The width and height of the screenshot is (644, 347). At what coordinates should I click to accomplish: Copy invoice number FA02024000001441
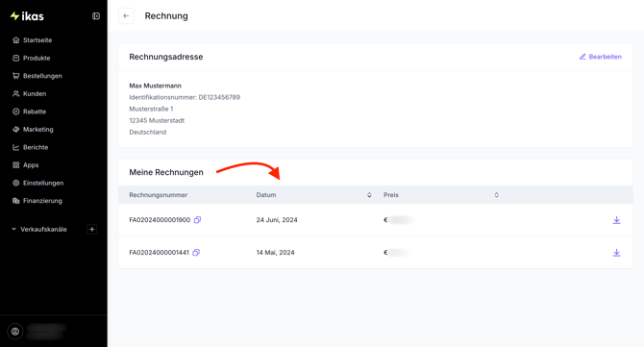tap(196, 252)
